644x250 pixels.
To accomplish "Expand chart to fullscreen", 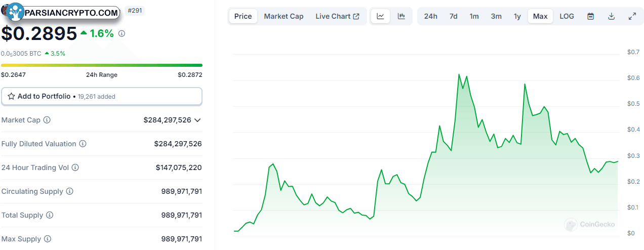I will point(632,16).
